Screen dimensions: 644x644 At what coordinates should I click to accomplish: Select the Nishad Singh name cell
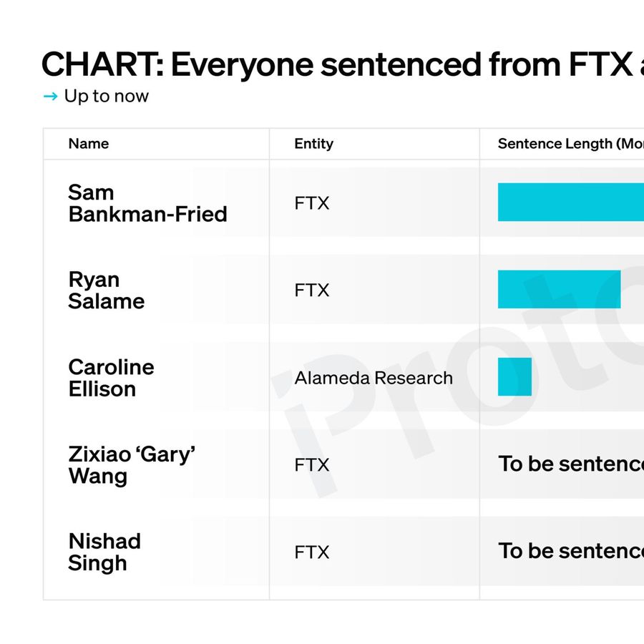coord(104,552)
